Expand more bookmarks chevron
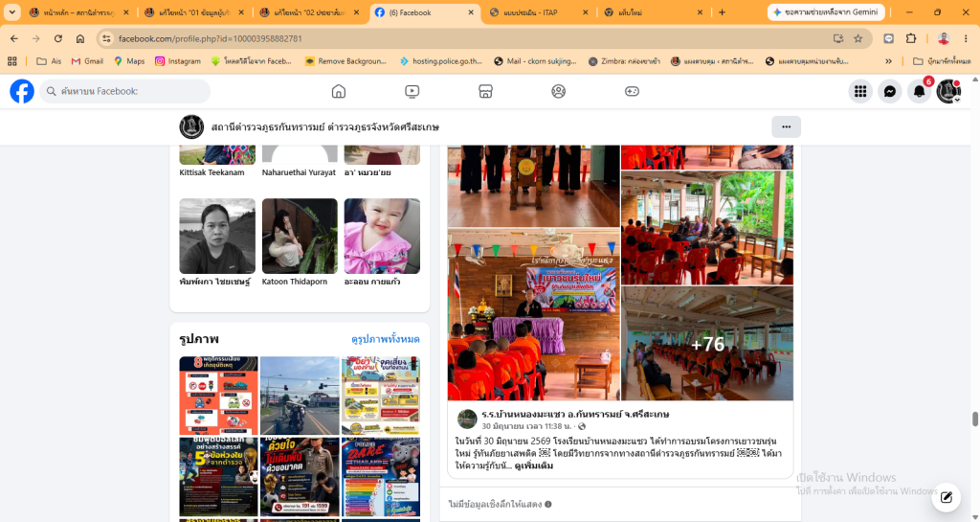Screen dimensions: 980x522 pos(889,61)
